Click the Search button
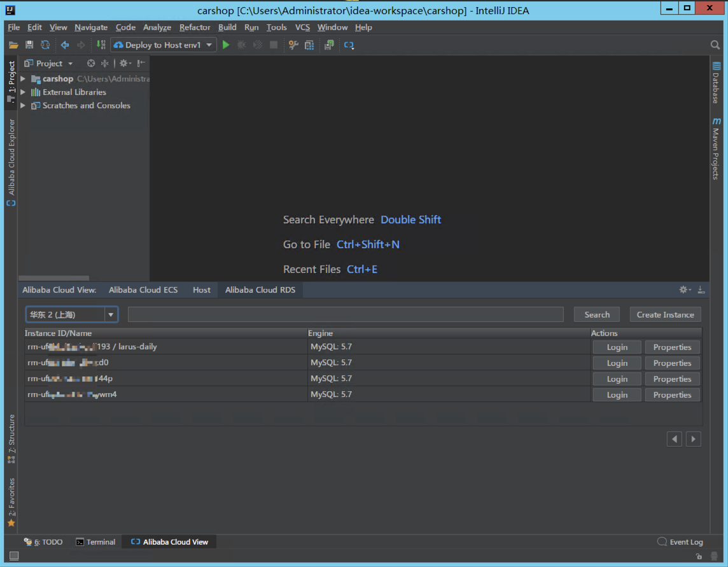Viewport: 728px width, 567px height. coord(597,314)
